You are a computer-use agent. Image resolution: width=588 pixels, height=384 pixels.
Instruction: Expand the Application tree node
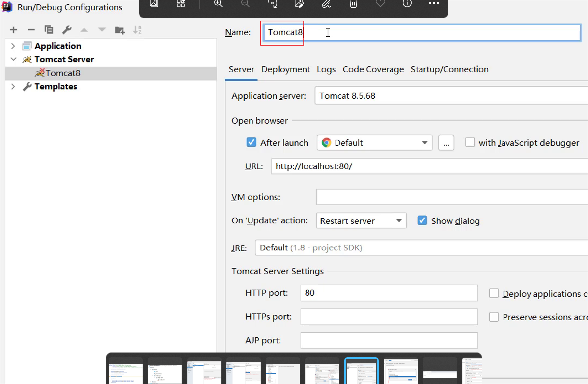pos(13,46)
